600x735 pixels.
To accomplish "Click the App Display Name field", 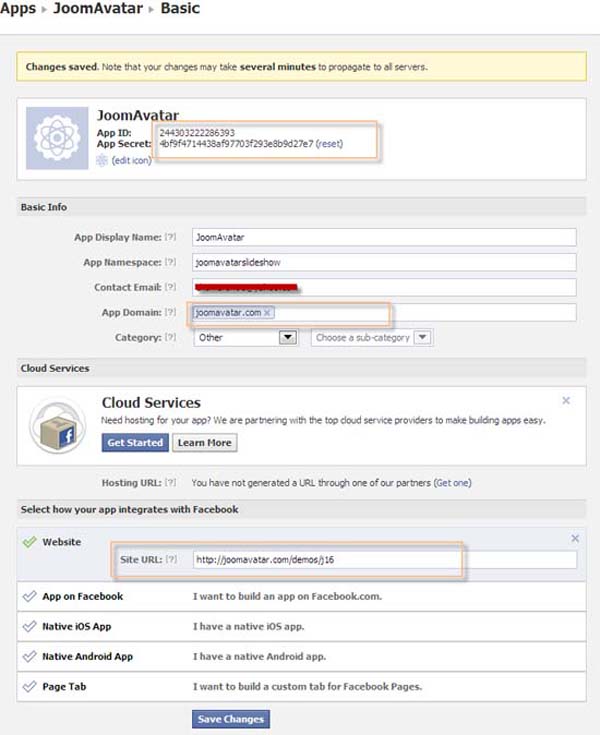I will (384, 237).
